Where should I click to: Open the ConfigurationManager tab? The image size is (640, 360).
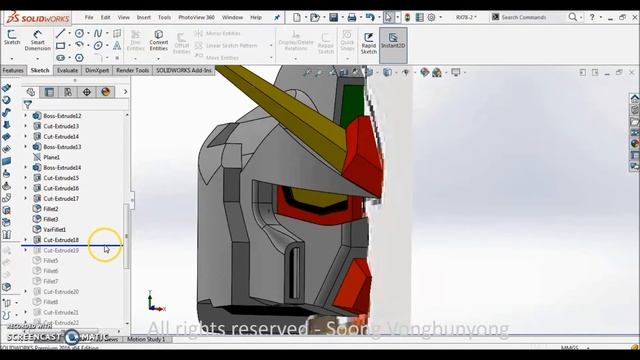coord(68,92)
